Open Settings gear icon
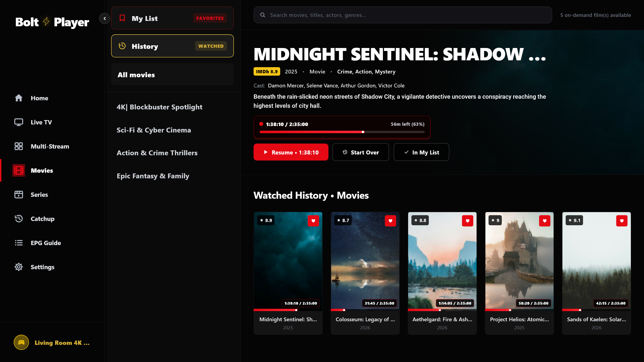Viewport: 644px width, 362px height. [19, 267]
